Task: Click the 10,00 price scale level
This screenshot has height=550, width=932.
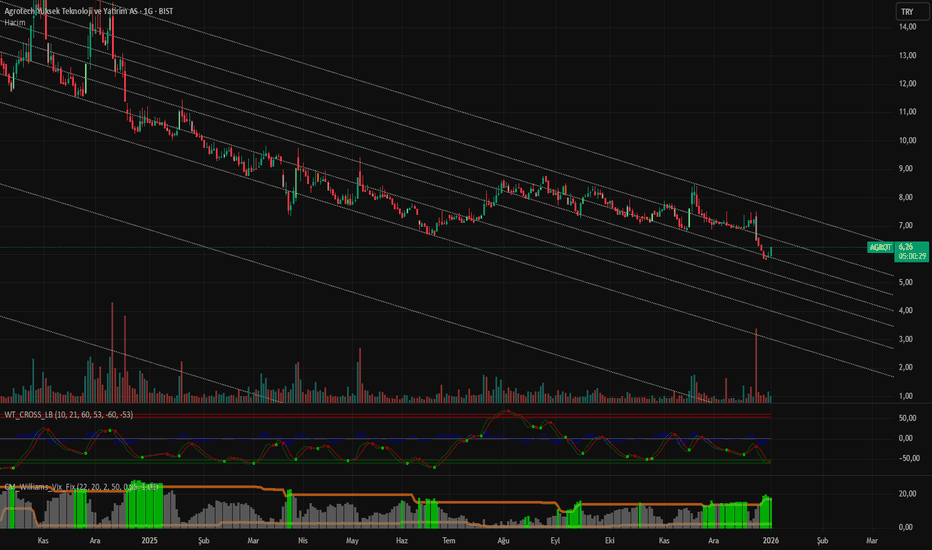Action: click(x=908, y=140)
